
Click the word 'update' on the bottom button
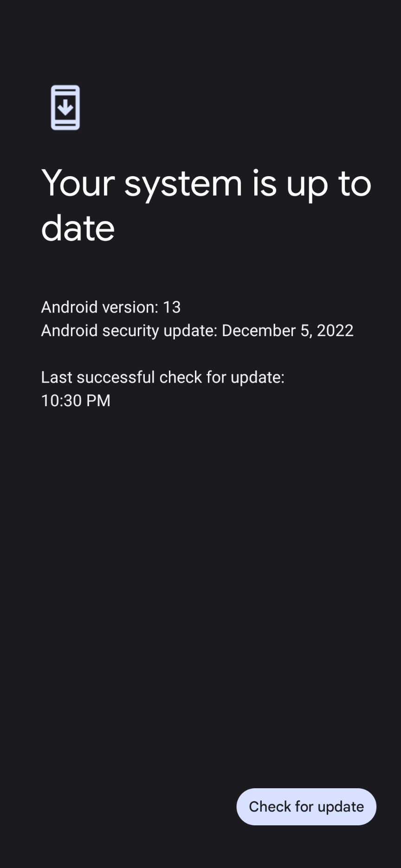[x=341, y=807]
